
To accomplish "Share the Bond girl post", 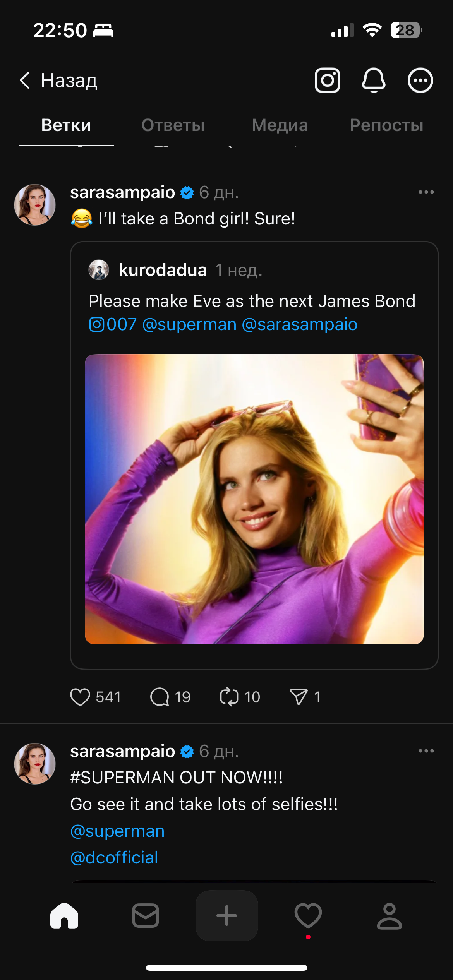I will (x=299, y=697).
